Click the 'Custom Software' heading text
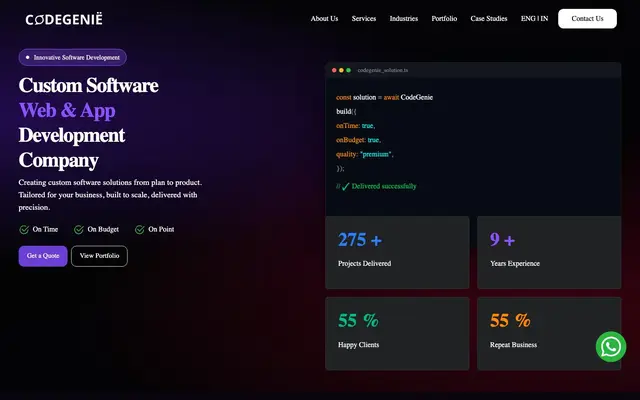 pyautogui.click(x=89, y=86)
